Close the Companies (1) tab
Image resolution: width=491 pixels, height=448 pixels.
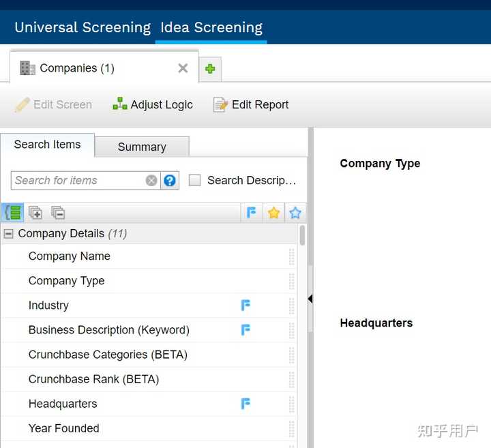(x=183, y=68)
